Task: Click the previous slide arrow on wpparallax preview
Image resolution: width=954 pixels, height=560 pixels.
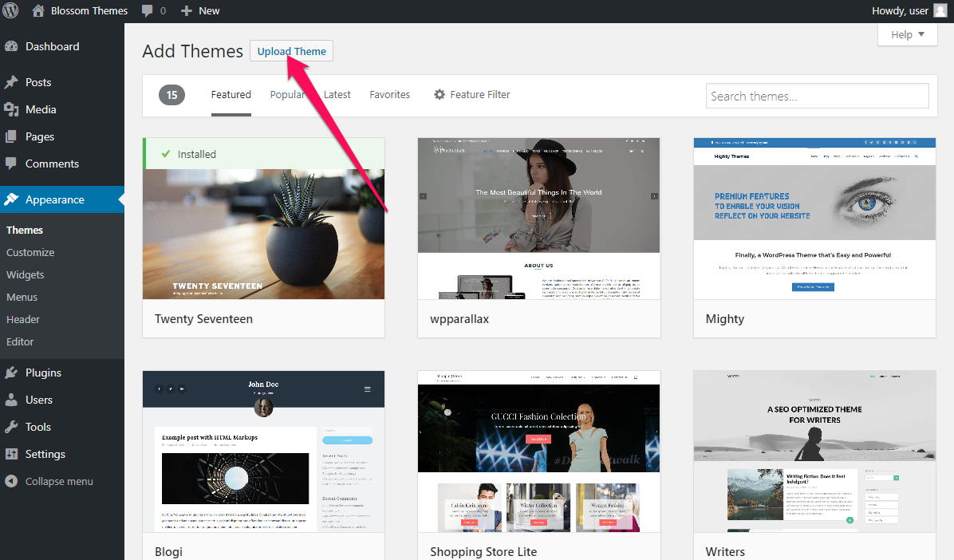Action: 423,196
